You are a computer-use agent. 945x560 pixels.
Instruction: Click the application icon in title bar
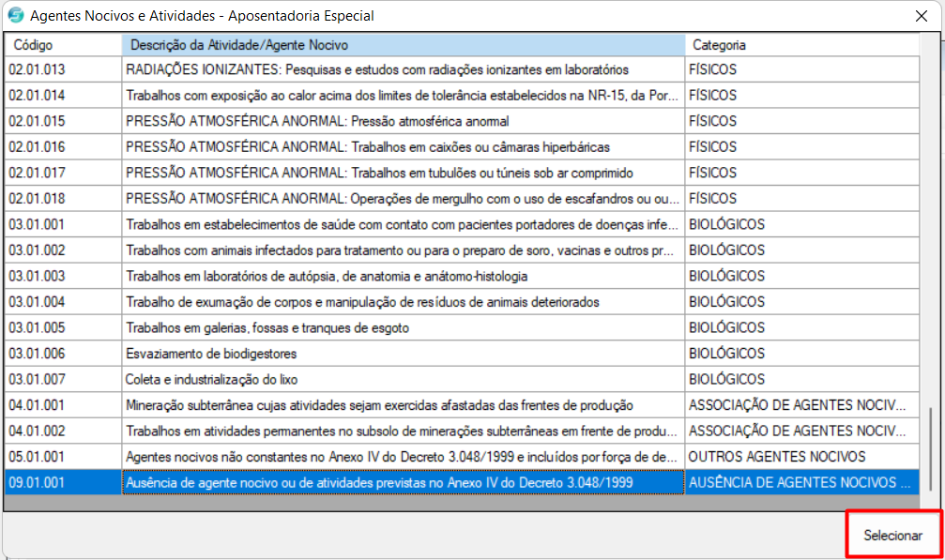click(x=15, y=16)
